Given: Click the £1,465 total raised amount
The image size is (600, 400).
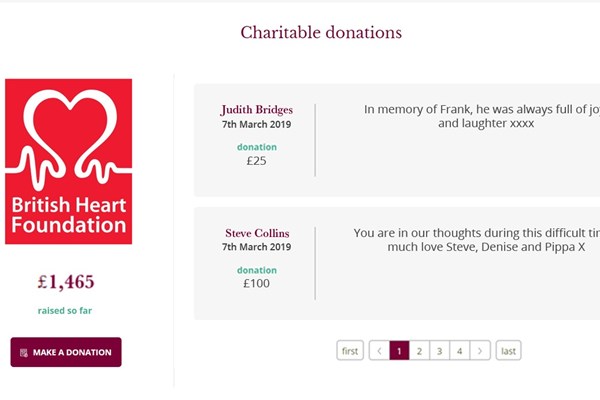Looking at the screenshot, I should point(66,282).
